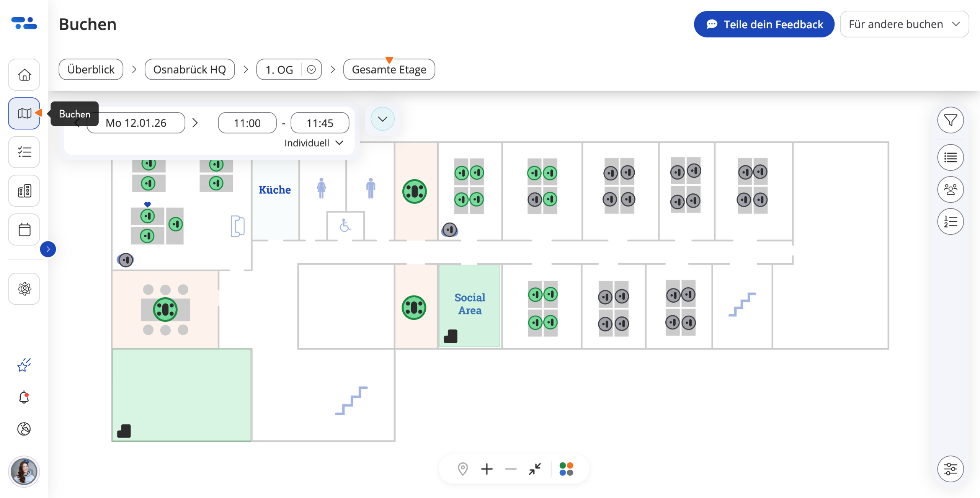Select the Überblick breadcrumb
This screenshot has height=498, width=980.
coord(91,69)
